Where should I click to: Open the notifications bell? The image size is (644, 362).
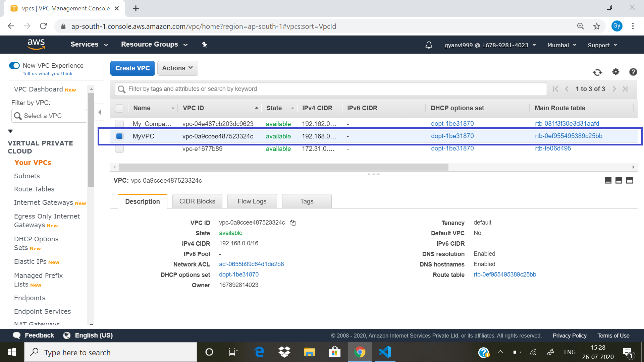pyautogui.click(x=429, y=45)
